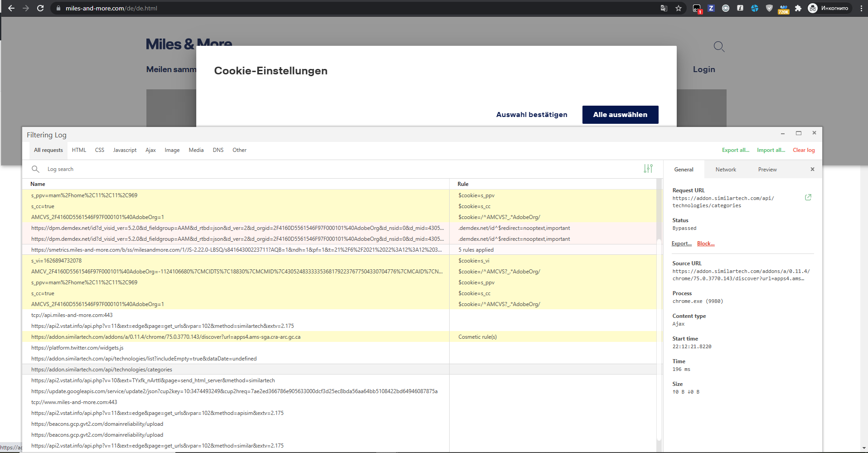Bookmark the page using the star icon

[678, 8]
